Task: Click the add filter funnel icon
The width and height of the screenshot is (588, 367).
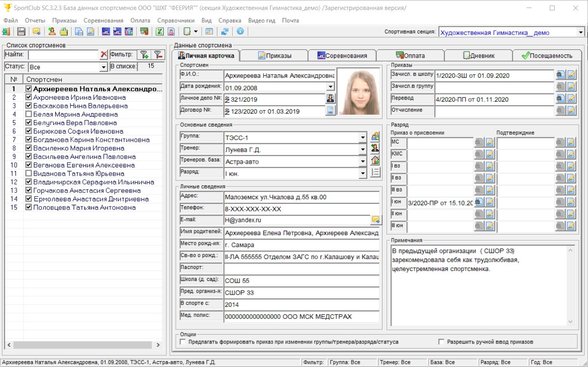Action: pyautogui.click(x=144, y=55)
